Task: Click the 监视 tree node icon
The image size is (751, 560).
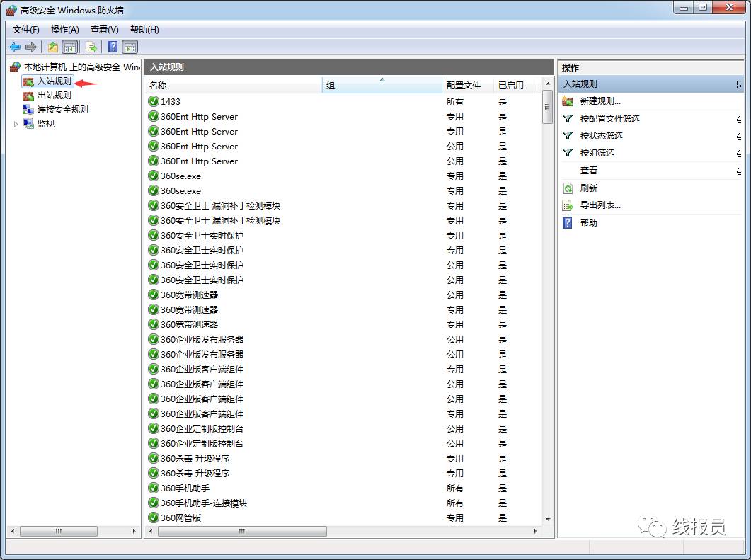Action: click(x=28, y=124)
